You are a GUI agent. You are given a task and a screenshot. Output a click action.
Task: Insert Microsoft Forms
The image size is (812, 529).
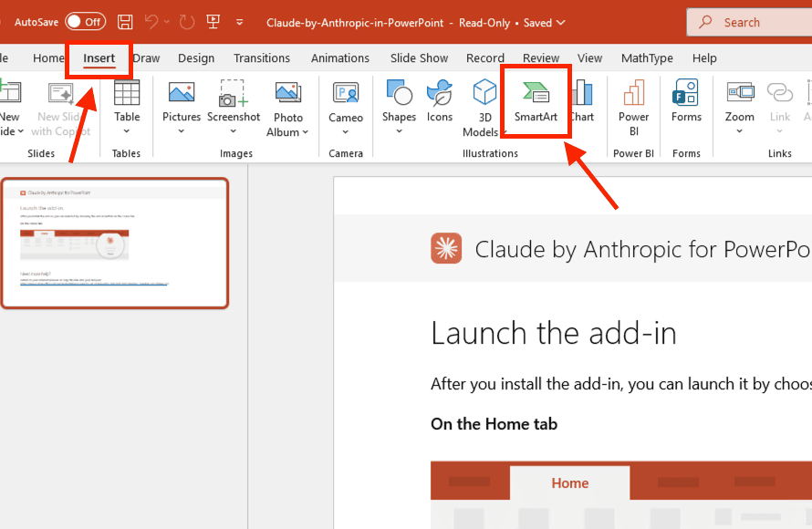pos(686,101)
